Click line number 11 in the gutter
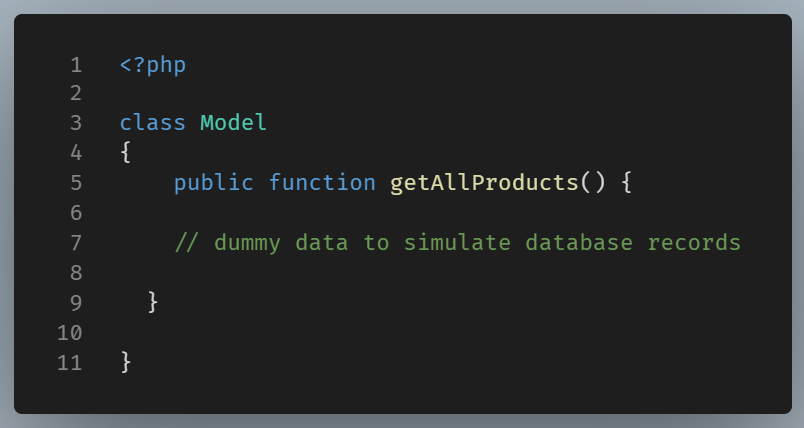Image resolution: width=804 pixels, height=428 pixels. pyautogui.click(x=70, y=361)
